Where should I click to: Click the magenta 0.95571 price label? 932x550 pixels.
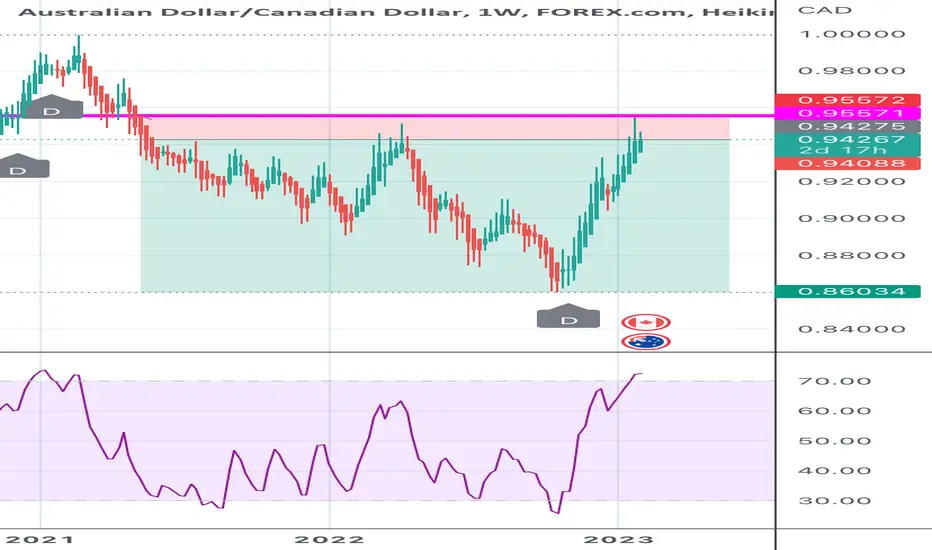click(x=848, y=113)
